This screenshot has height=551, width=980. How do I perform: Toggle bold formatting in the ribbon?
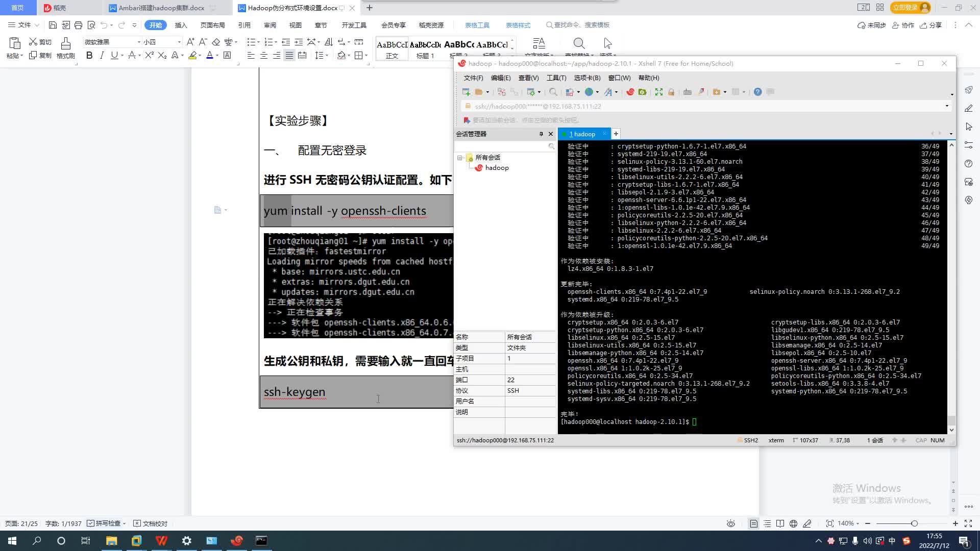[89, 55]
